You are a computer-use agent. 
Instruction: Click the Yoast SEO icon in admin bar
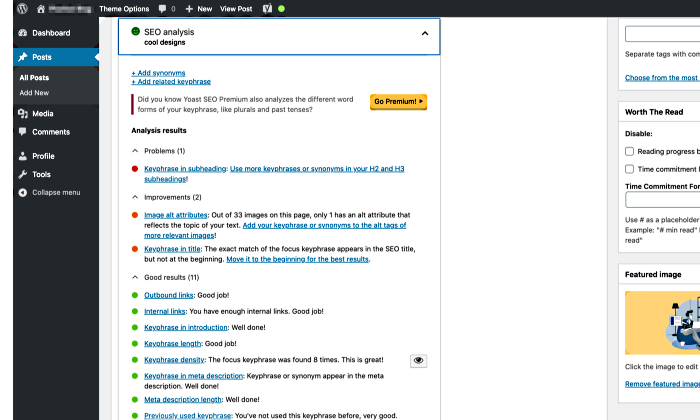point(267,8)
